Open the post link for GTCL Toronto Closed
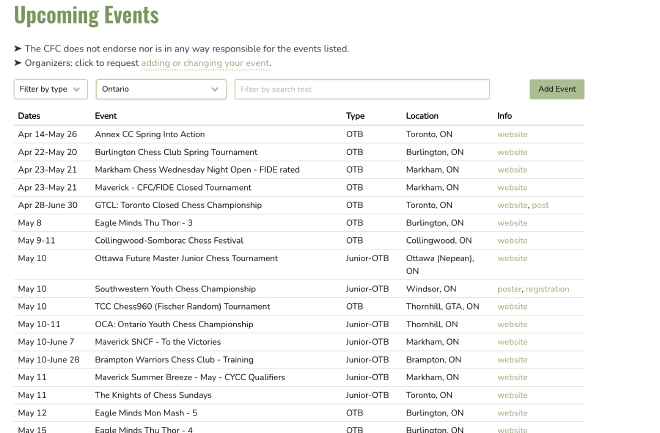The width and height of the screenshot is (660, 433). pyautogui.click(x=540, y=205)
